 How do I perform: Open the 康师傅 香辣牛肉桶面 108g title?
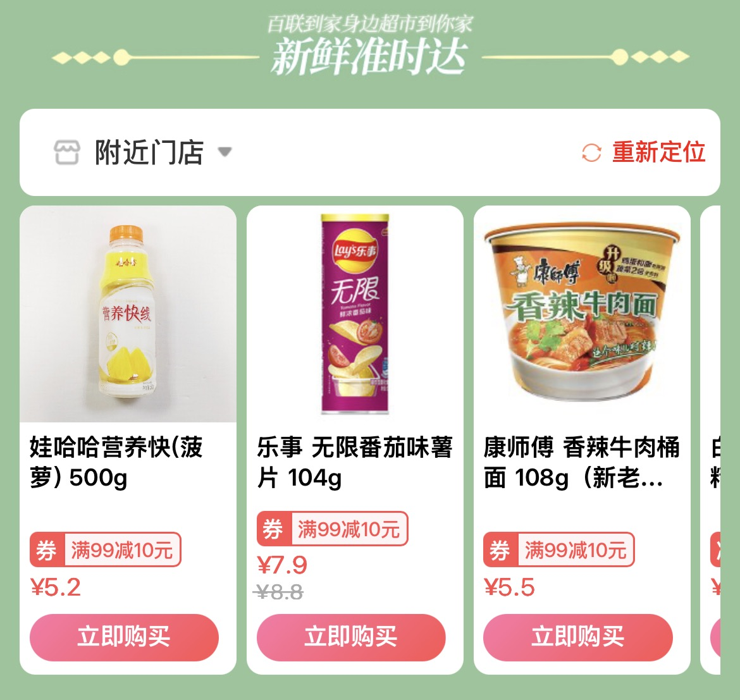582,462
